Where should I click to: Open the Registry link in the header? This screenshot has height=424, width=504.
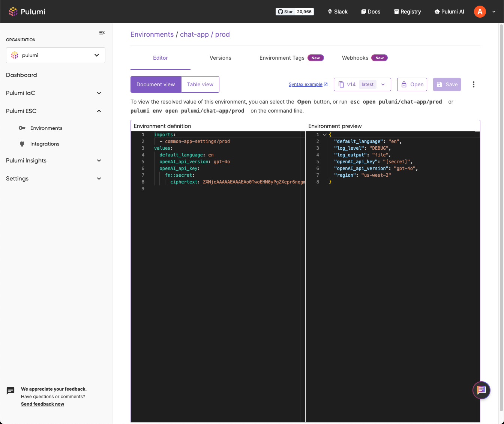pyautogui.click(x=408, y=12)
